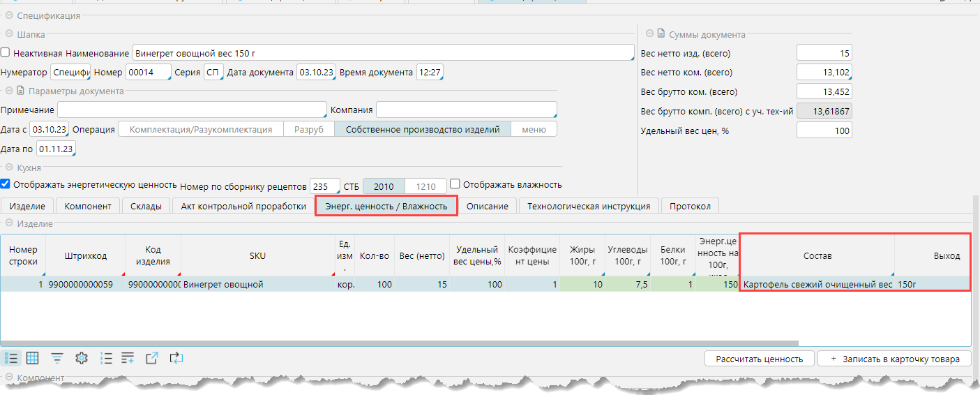The image size is (980, 395).
Task: Click the add row lines icon
Action: [x=128, y=358]
